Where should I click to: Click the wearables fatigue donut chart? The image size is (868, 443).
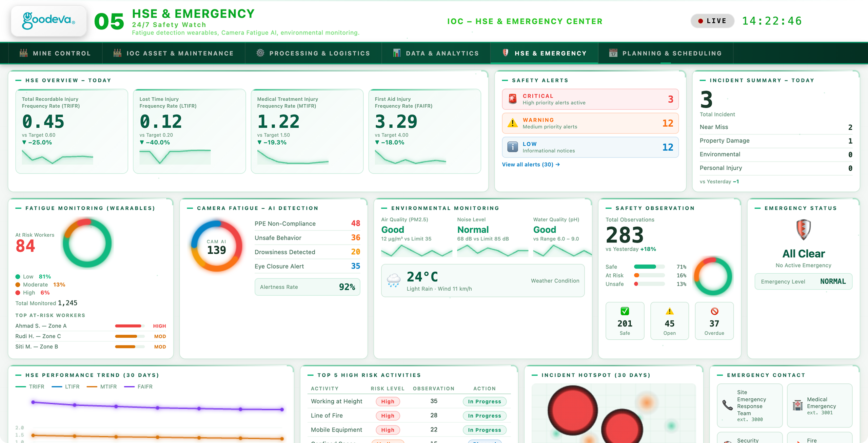point(87,243)
